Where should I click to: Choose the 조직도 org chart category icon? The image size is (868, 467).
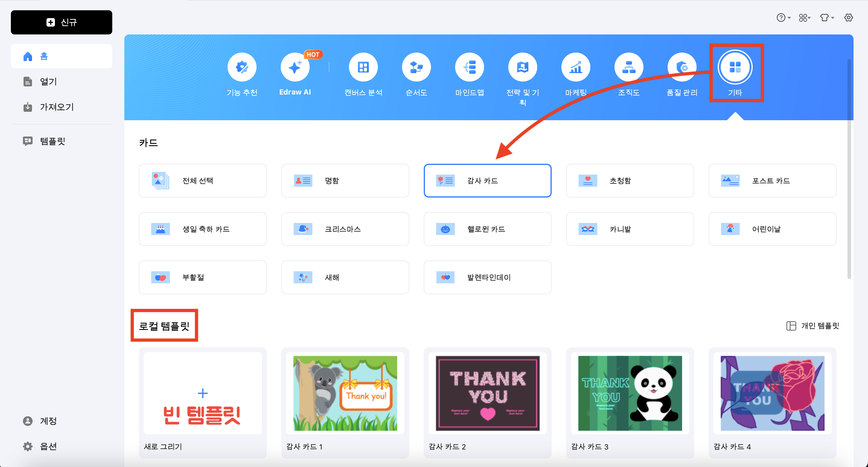tap(629, 67)
